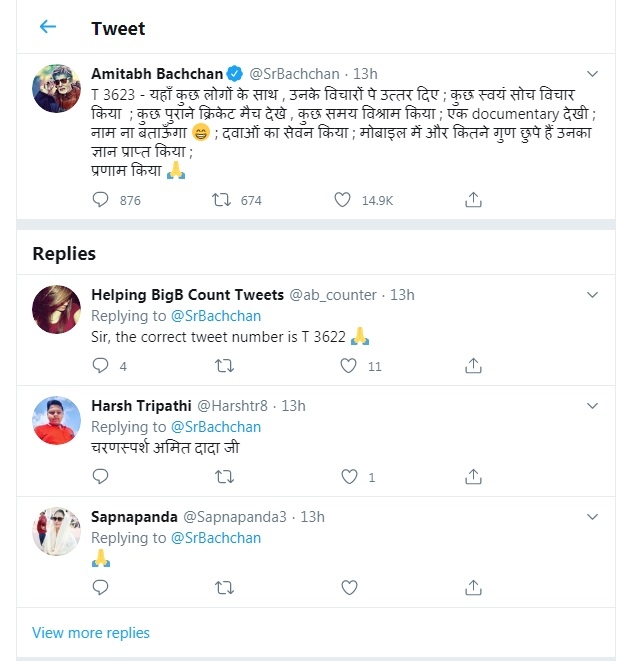Reply to Amitabh Bachchan's tweet
The image size is (643, 661).
pos(100,200)
